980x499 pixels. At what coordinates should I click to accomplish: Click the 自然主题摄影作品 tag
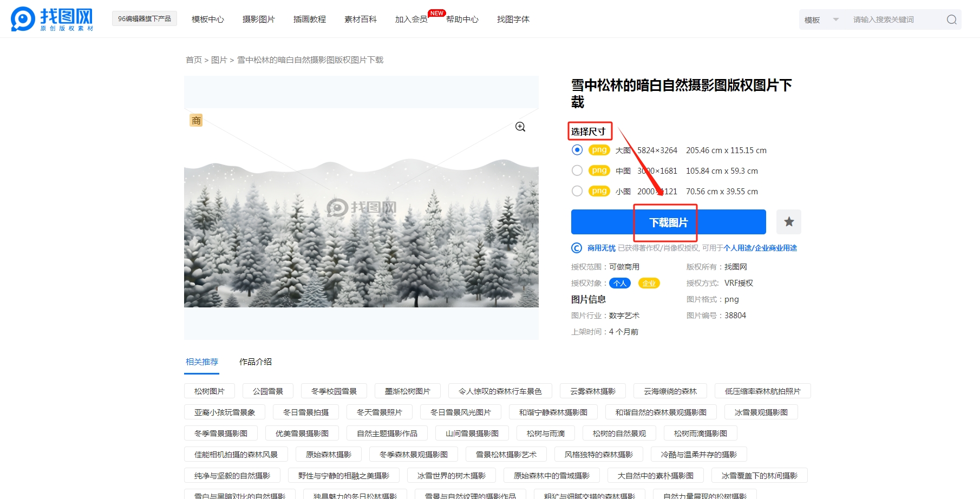click(387, 433)
